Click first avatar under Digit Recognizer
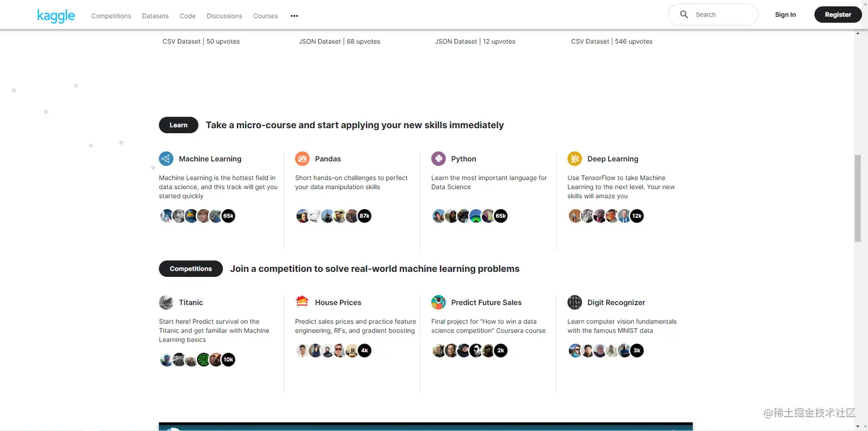This screenshot has height=431, width=868. [x=575, y=351]
